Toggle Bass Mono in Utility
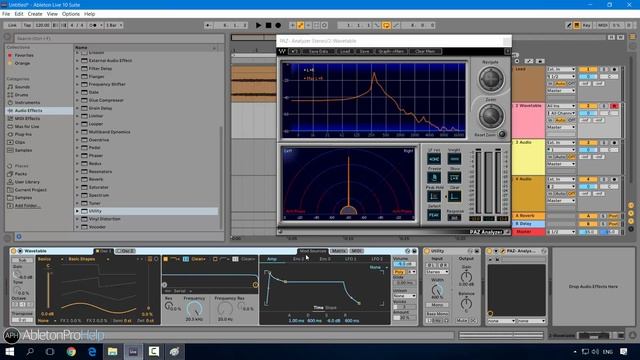640x360 pixels. tap(437, 313)
